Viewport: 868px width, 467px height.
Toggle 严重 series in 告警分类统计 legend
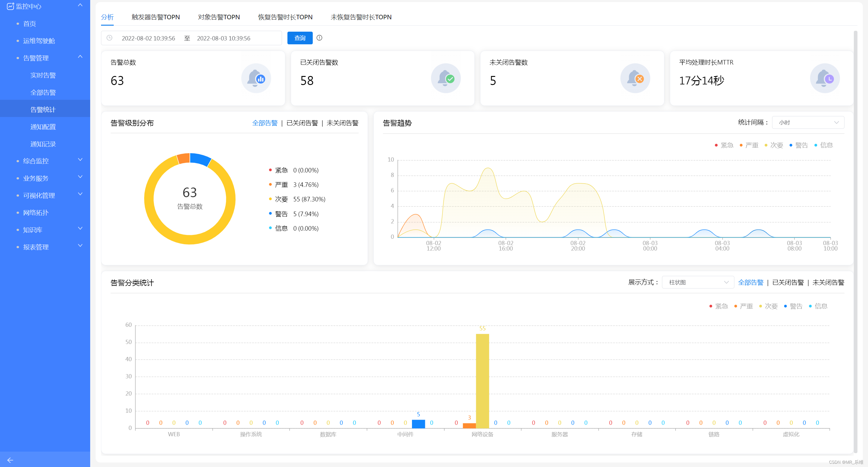(743, 306)
